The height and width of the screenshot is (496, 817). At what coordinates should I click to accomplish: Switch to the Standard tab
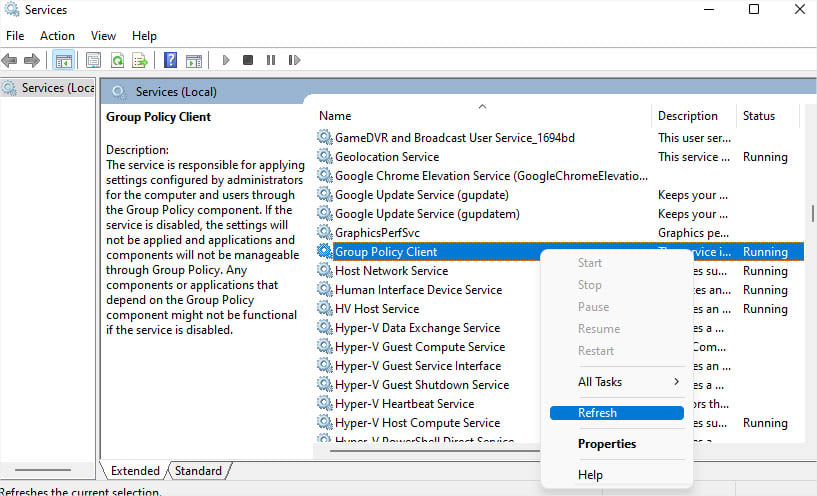pos(198,470)
